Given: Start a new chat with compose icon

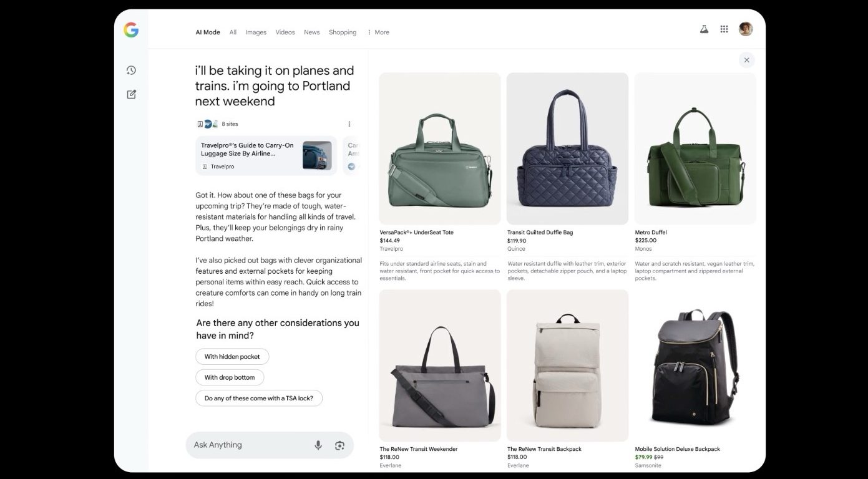Looking at the screenshot, I should pos(131,94).
